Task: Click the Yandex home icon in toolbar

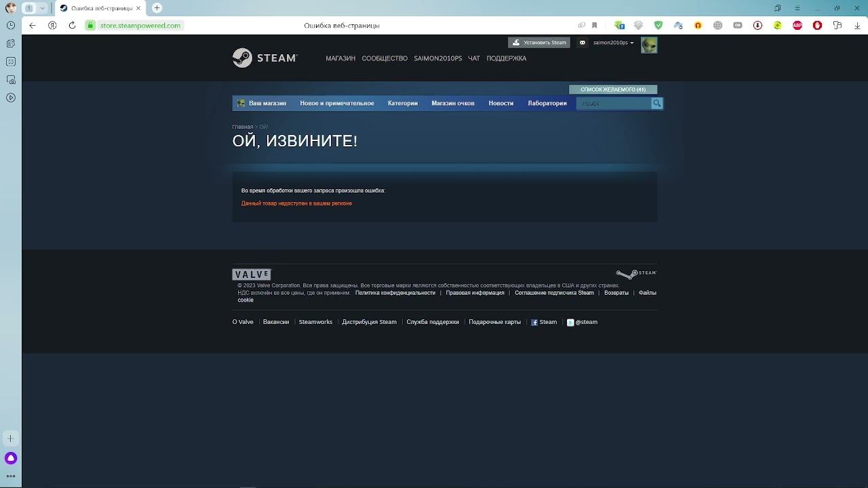Action: 52,25
